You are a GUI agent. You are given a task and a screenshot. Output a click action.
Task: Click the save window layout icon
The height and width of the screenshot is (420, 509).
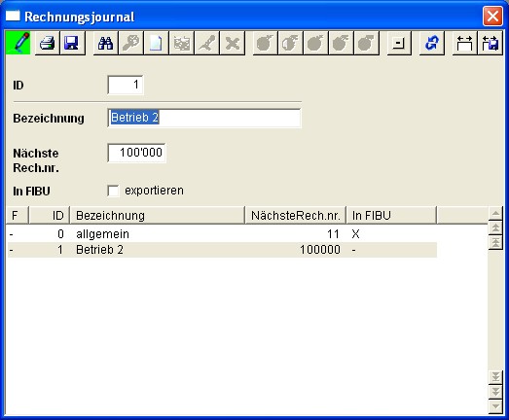(x=491, y=43)
